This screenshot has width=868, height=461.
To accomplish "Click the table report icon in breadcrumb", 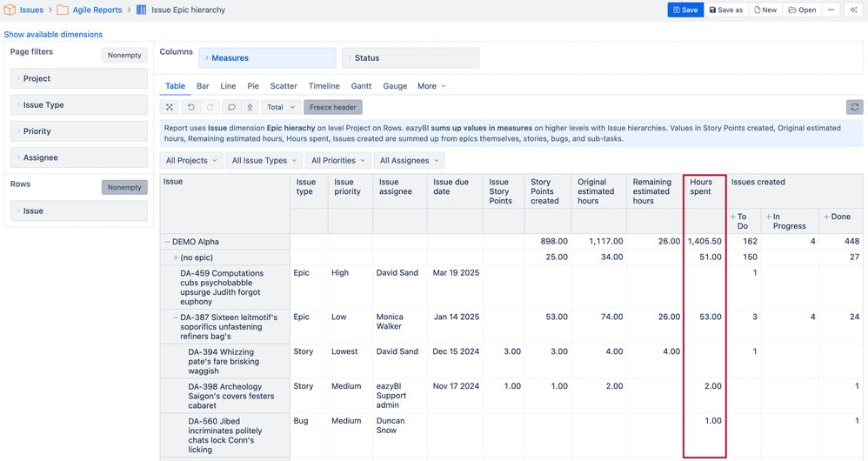I will (x=141, y=10).
